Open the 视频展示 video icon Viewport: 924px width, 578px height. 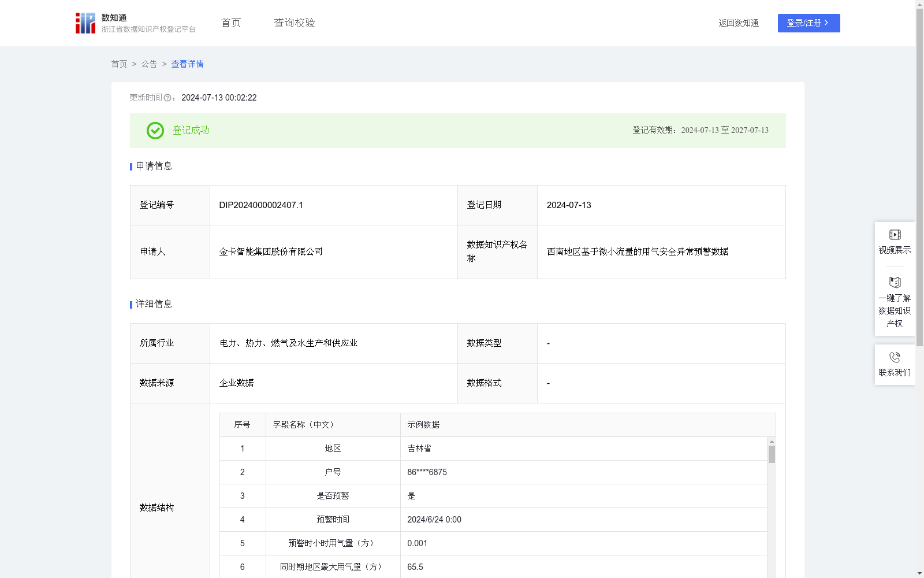(895, 235)
